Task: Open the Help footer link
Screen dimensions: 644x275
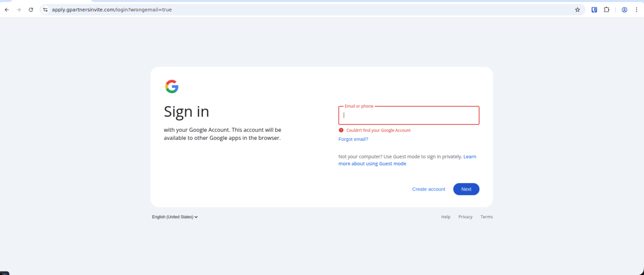Action: coord(446,217)
